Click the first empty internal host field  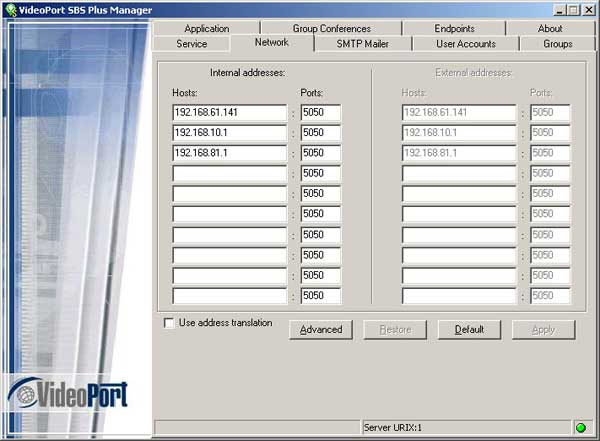pyautogui.click(x=230, y=173)
